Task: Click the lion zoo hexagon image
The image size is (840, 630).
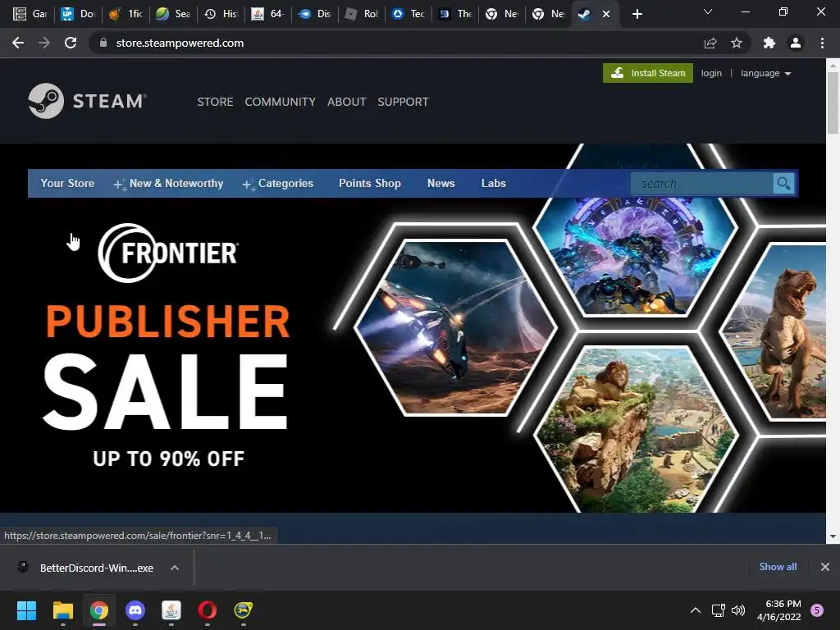Action: tap(637, 429)
